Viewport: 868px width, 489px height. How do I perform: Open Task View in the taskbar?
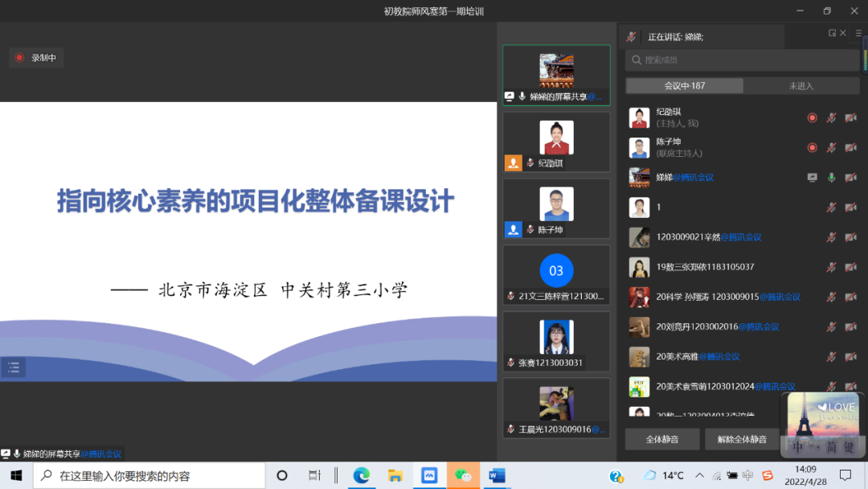coord(314,475)
